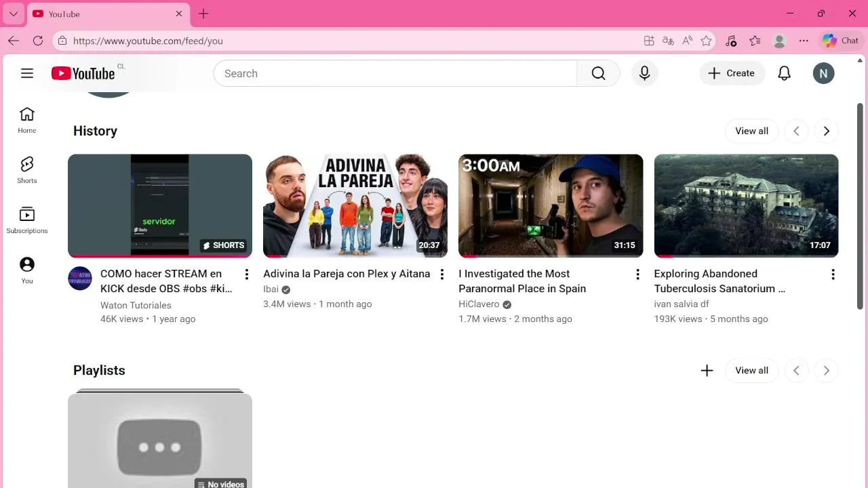Open a new browser tab
The width and height of the screenshot is (868, 488).
coord(203,14)
